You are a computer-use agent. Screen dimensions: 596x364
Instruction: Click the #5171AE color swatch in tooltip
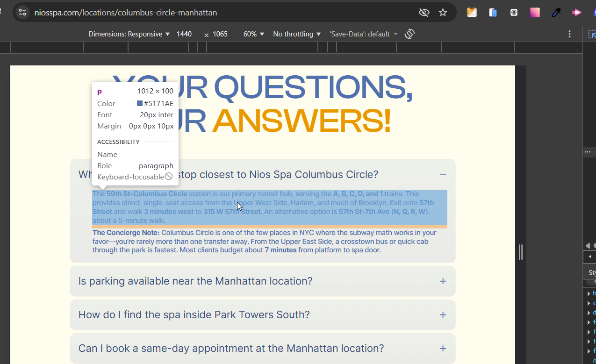[140, 103]
